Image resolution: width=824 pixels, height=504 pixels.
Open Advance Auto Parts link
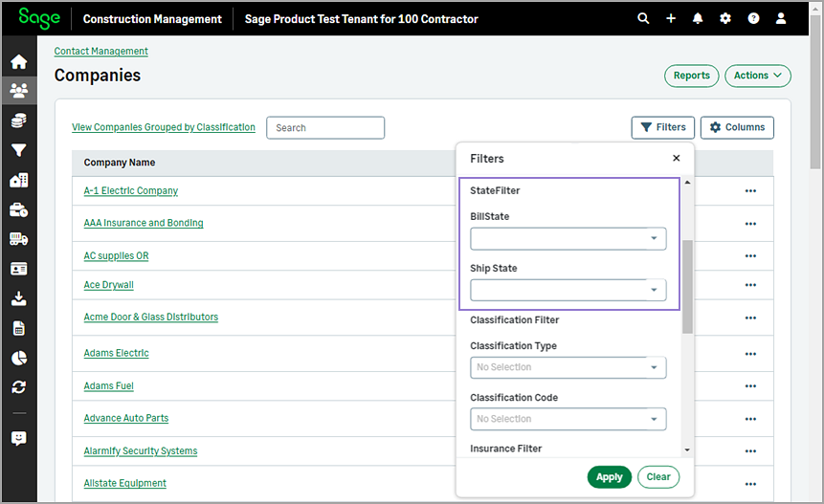point(126,418)
